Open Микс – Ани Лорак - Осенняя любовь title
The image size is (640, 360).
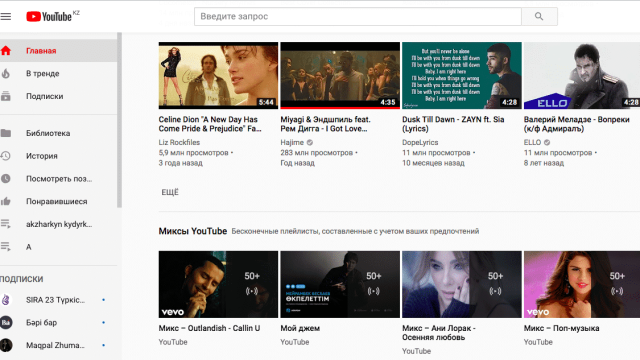(x=439, y=333)
